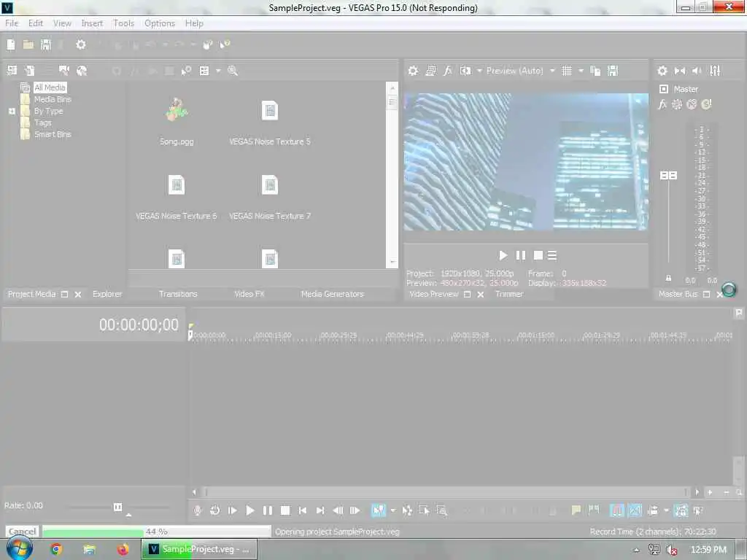Screen dimensions: 747x560
Task: Click the What's This help icon
Action: point(225,44)
